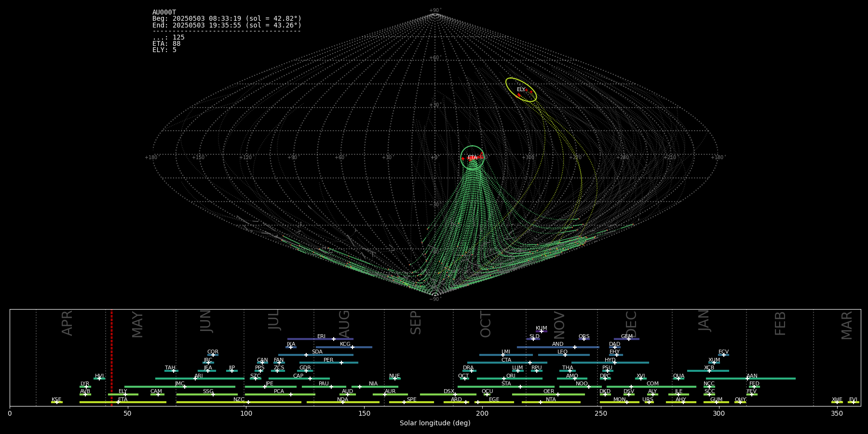Click the MAY month label

pyautogui.click(x=137, y=325)
